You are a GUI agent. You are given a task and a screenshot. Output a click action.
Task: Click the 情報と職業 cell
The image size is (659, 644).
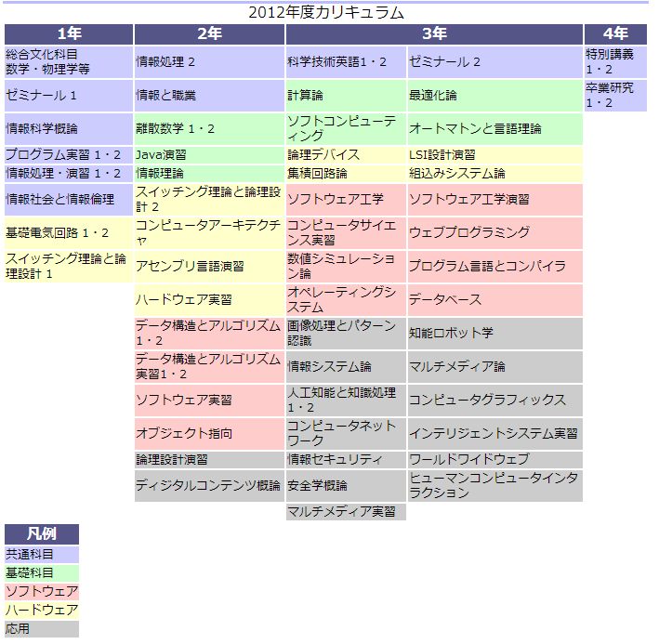coord(209,96)
